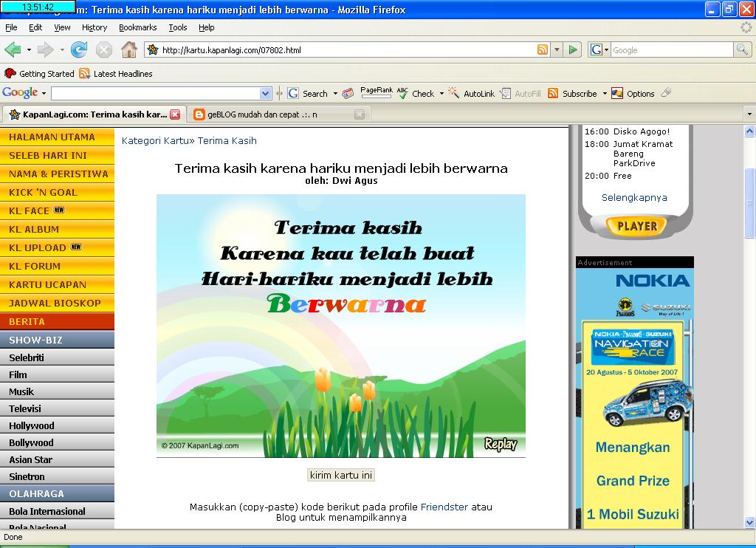Follow the Friendster link
This screenshot has height=548, width=756.
point(444,507)
